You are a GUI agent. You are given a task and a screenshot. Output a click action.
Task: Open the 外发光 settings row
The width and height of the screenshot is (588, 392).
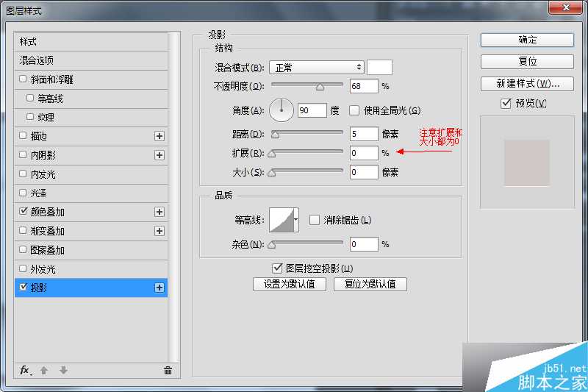90,269
